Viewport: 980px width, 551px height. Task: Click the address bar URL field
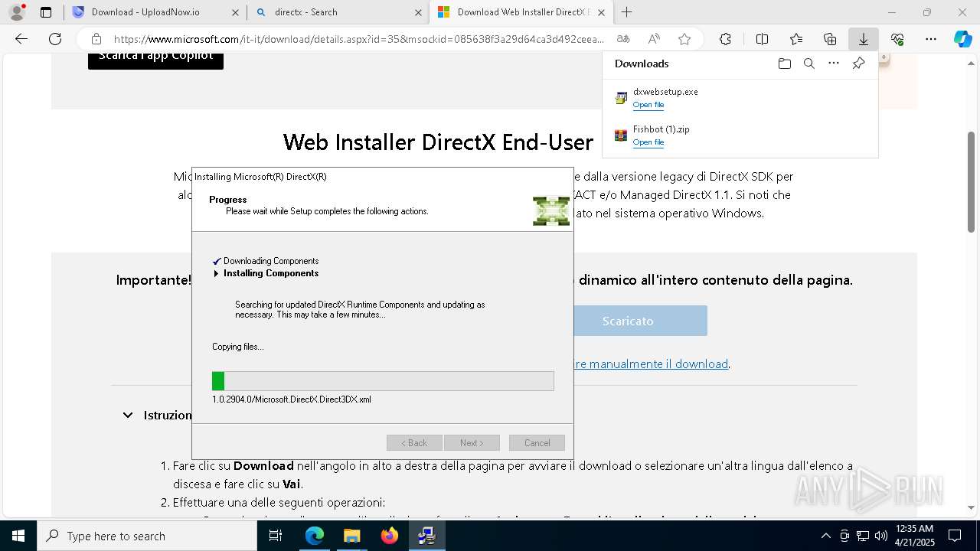(359, 39)
